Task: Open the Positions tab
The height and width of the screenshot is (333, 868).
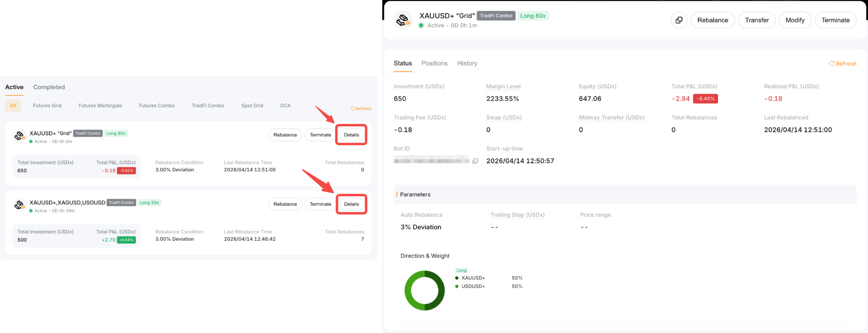Action: (x=434, y=63)
